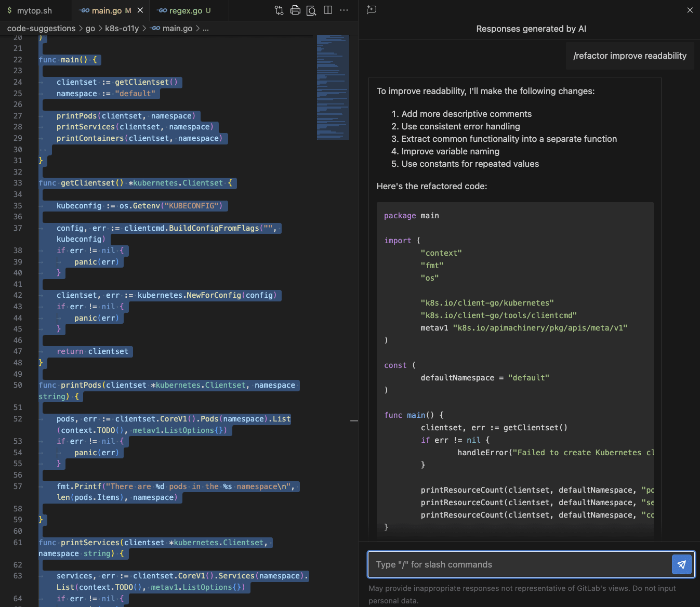Click printPods call on line 27
The image size is (700, 607).
[126, 116]
